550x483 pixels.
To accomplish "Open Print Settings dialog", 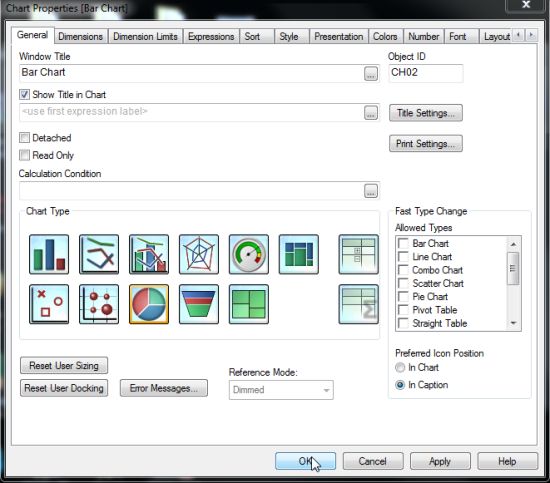I will (426, 143).
